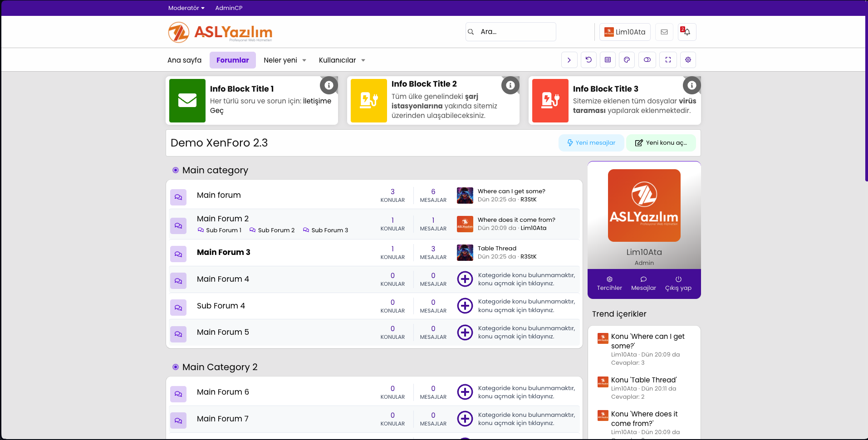This screenshot has height=440, width=868.
Task: Click the toggle switch icon in toolbar
Action: tap(647, 60)
